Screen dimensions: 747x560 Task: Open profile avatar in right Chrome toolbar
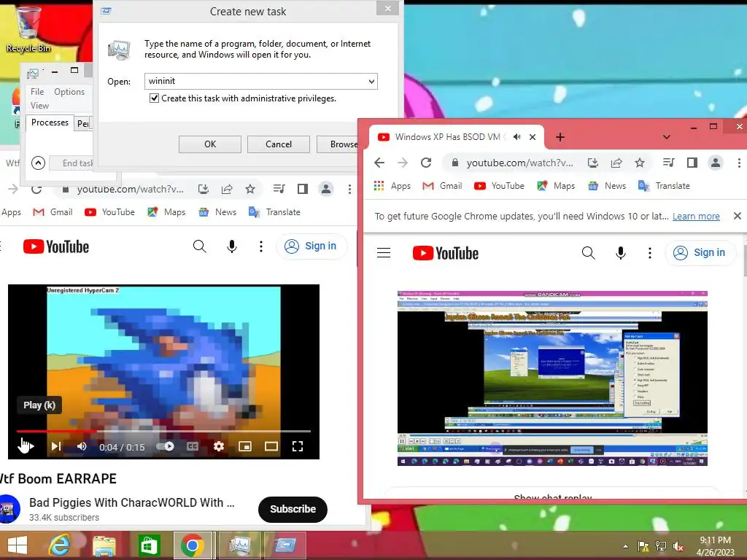point(715,163)
